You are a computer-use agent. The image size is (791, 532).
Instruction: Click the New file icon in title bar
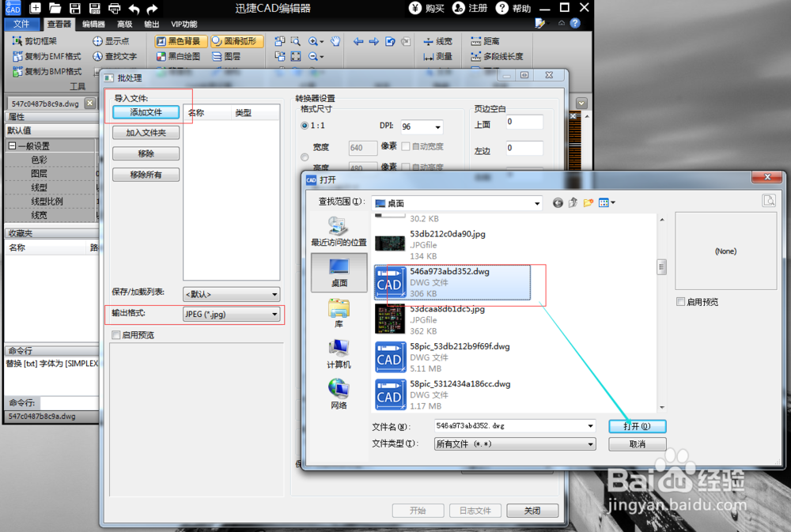(x=35, y=8)
